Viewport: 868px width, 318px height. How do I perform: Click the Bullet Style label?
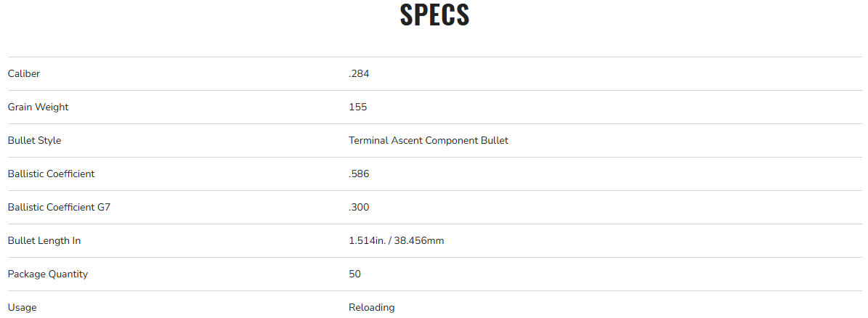(x=34, y=140)
